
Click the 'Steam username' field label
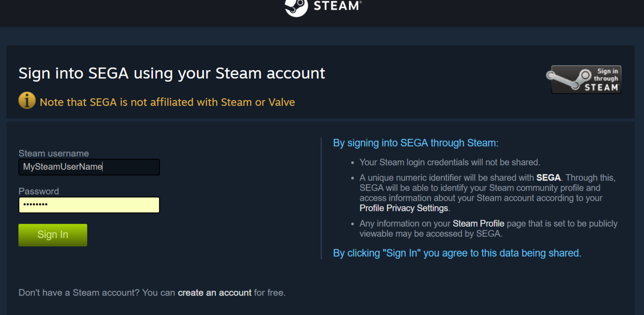54,153
